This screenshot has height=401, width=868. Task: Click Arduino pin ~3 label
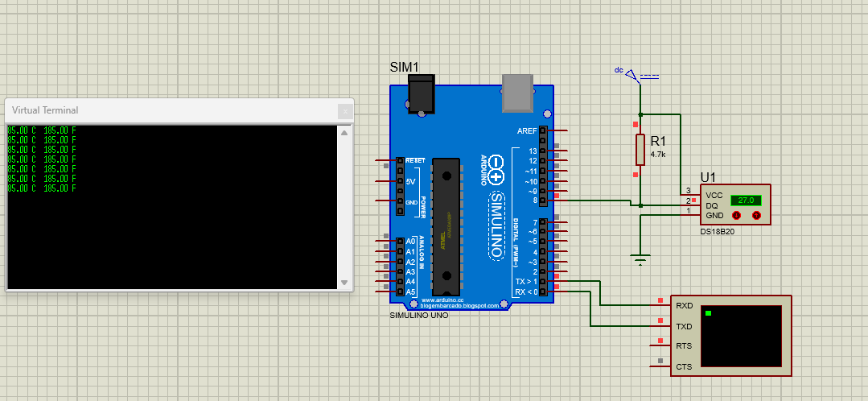[x=533, y=262]
